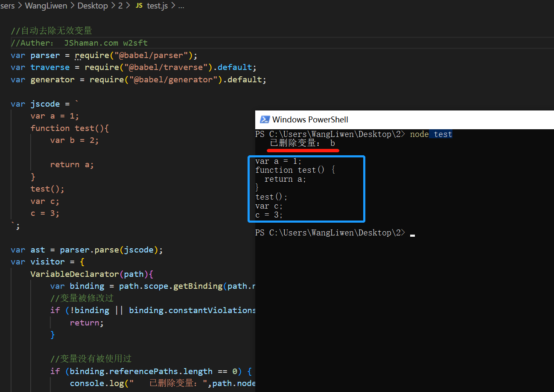Click the JS file icon in breadcrumb
554x392 pixels.
click(x=139, y=6)
